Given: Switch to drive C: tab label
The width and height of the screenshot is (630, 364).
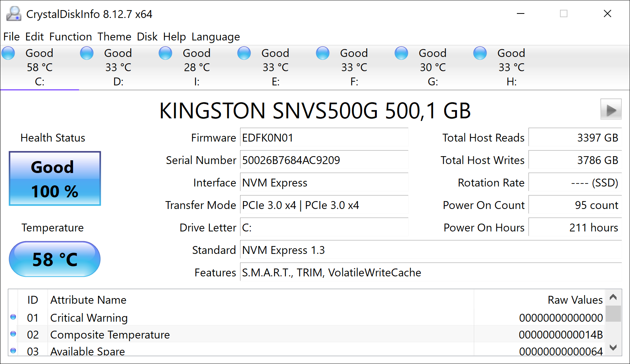Looking at the screenshot, I should 40,82.
